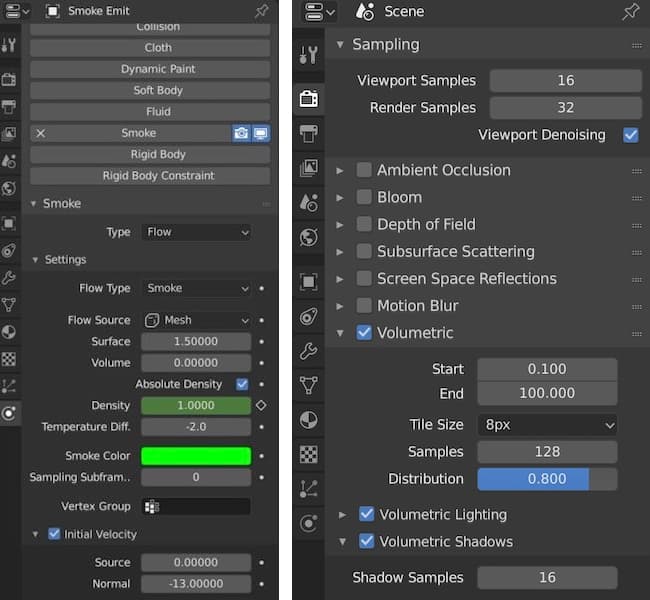Click the Rigid Body physics button

click(x=150, y=154)
